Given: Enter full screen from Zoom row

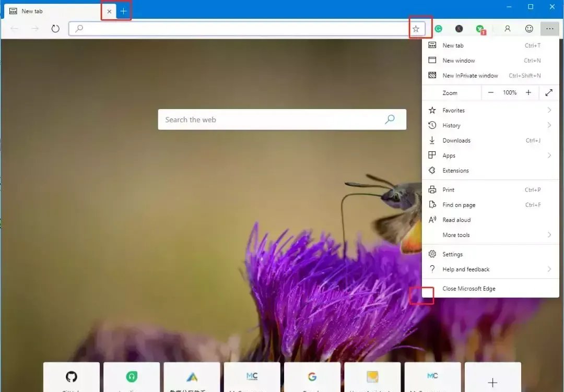Looking at the screenshot, I should pyautogui.click(x=549, y=92).
